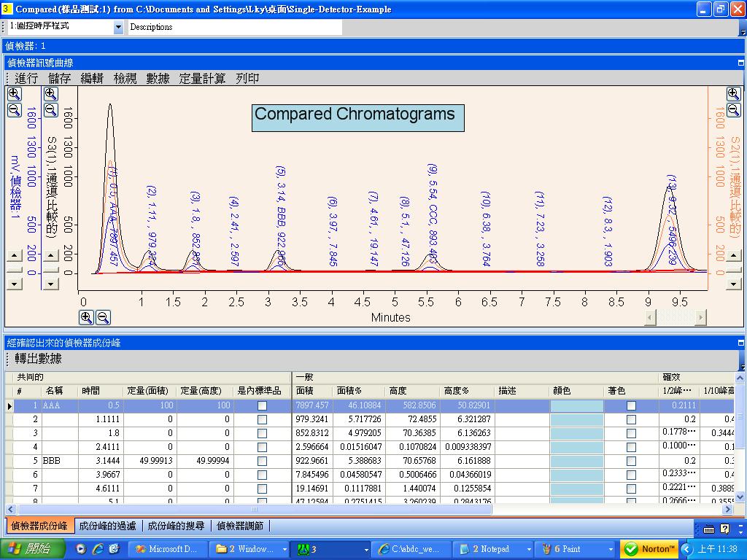Image resolution: width=747 pixels, height=560 pixels.
Task: Expand the grouped '6 Paint' taskbar arrow
Action: click(x=611, y=549)
